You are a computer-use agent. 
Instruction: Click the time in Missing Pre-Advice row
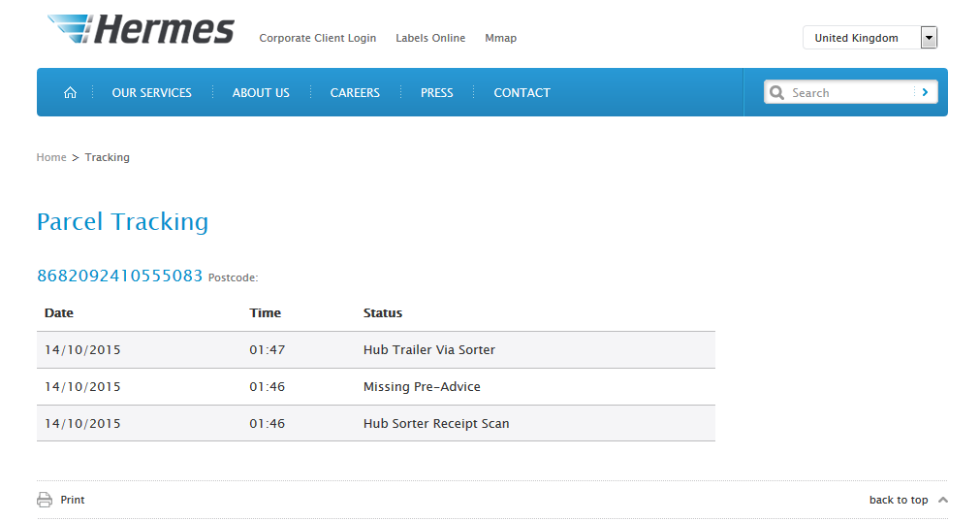(267, 386)
